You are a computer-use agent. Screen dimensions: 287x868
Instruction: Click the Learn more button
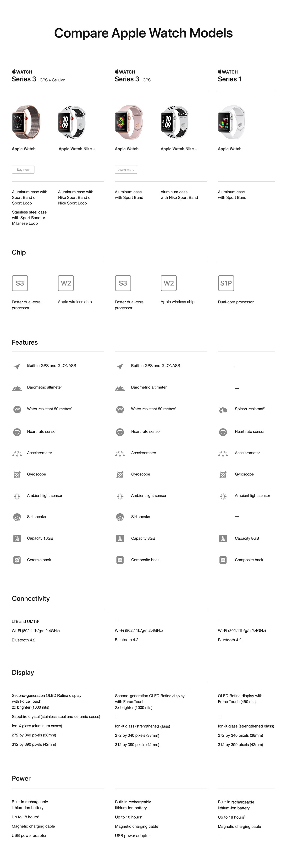(126, 169)
